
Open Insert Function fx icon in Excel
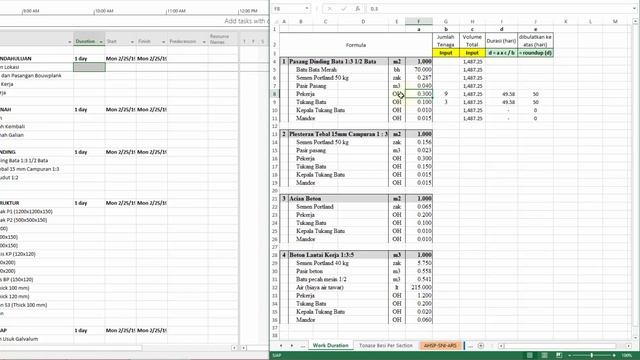pos(357,9)
